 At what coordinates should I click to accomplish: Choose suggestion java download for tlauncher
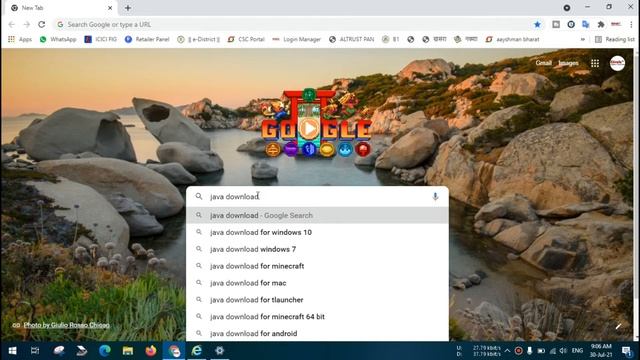click(317, 300)
